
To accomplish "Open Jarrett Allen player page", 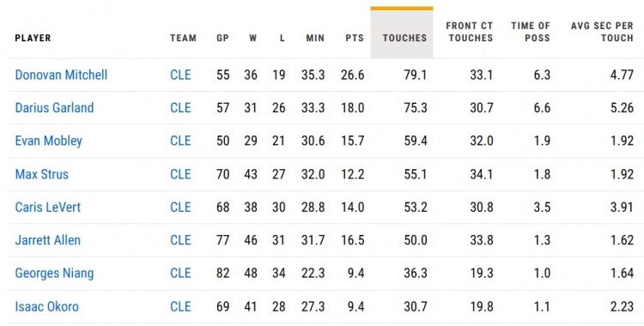I will [x=47, y=239].
